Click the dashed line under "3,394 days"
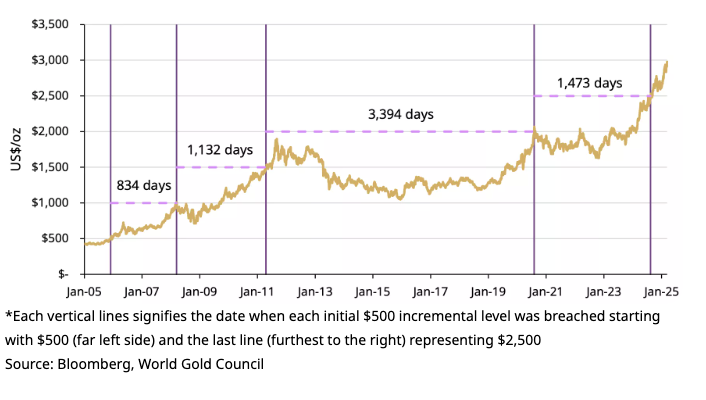The height and width of the screenshot is (400, 706). tap(400, 131)
